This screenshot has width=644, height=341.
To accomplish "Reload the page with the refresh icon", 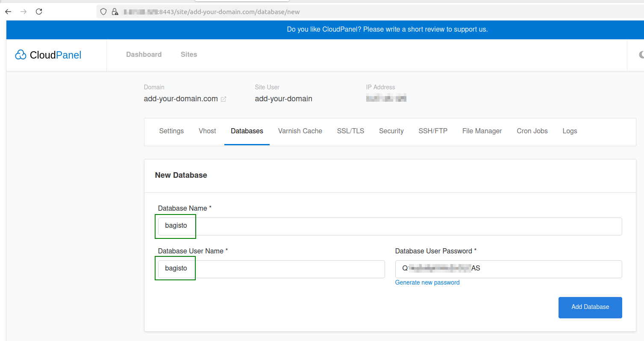I will (39, 12).
